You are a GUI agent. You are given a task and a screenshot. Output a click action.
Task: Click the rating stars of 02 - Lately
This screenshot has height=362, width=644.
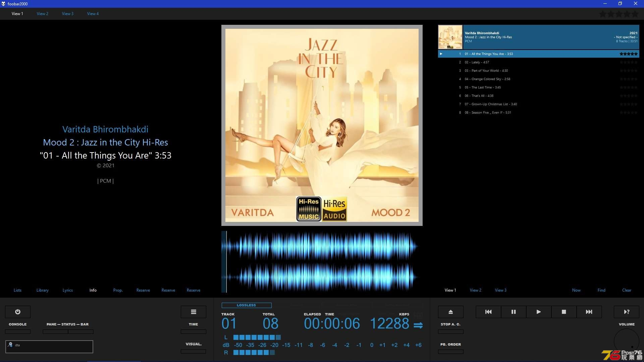coord(629,62)
